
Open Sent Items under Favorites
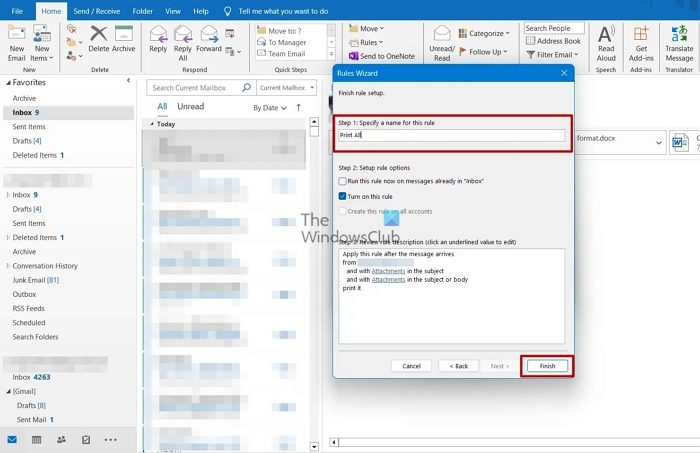(x=29, y=127)
